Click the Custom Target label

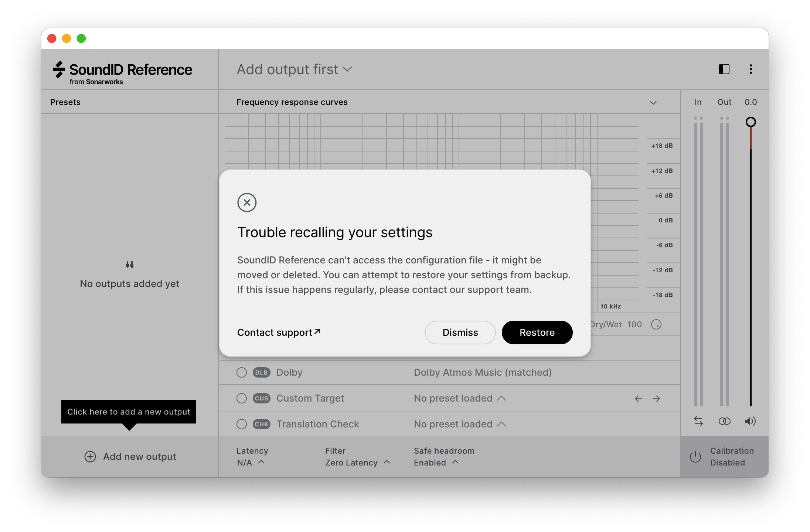tap(310, 398)
